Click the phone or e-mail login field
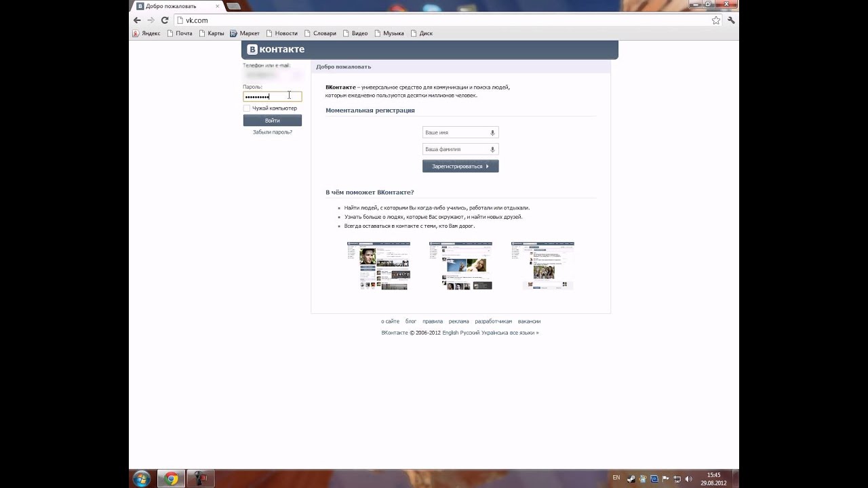The image size is (868, 488). [x=272, y=76]
